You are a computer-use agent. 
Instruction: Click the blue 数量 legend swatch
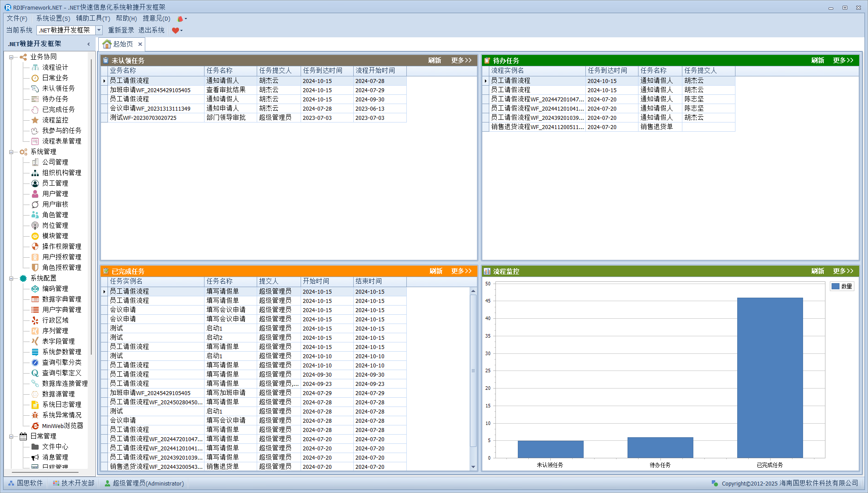[x=836, y=286]
